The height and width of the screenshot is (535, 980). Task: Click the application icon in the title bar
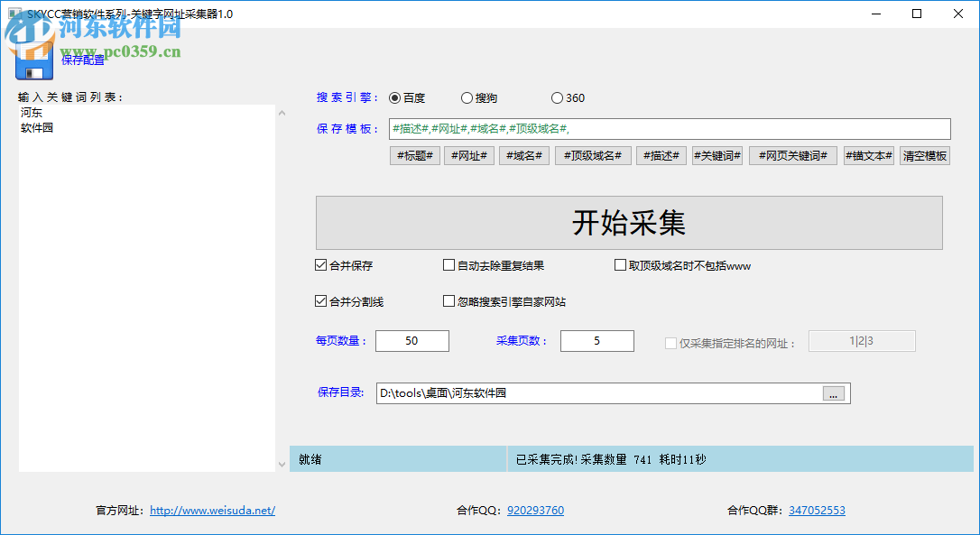point(14,14)
